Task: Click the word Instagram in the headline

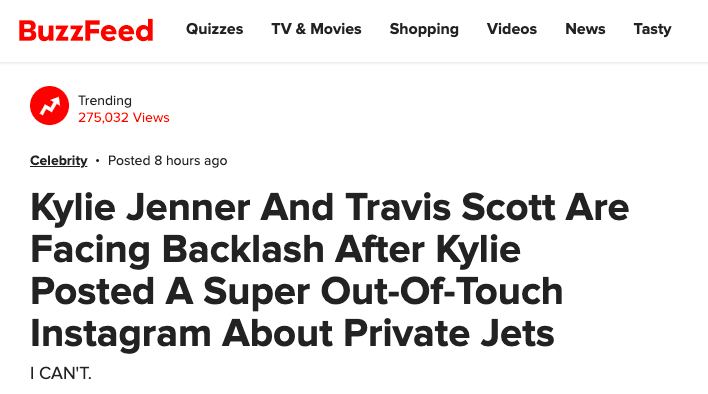Action: click(121, 334)
